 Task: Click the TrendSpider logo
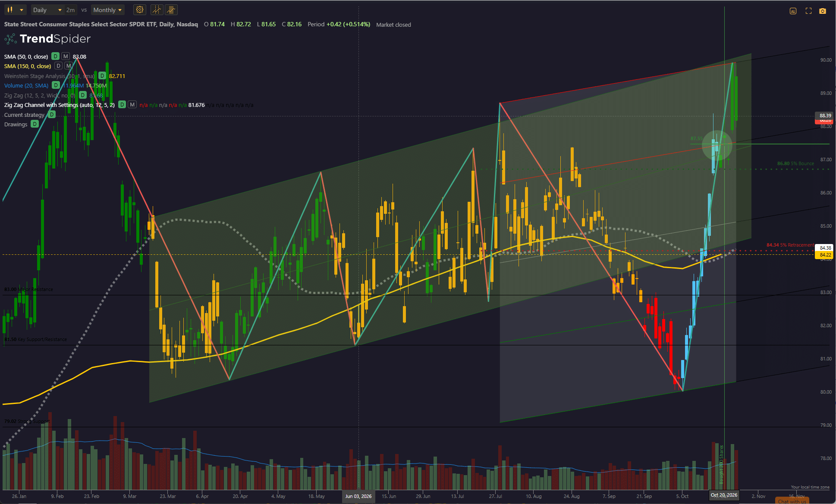47,39
